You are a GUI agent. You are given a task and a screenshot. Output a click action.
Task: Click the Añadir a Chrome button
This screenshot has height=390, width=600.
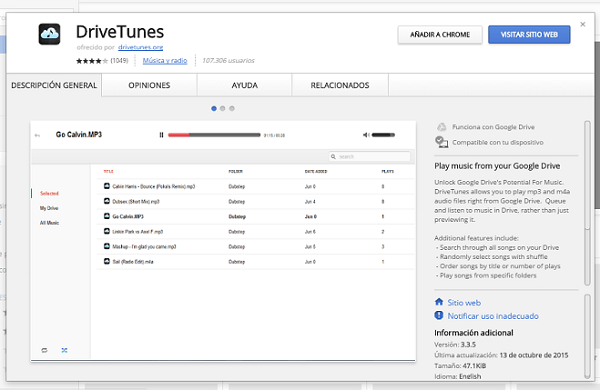click(440, 34)
